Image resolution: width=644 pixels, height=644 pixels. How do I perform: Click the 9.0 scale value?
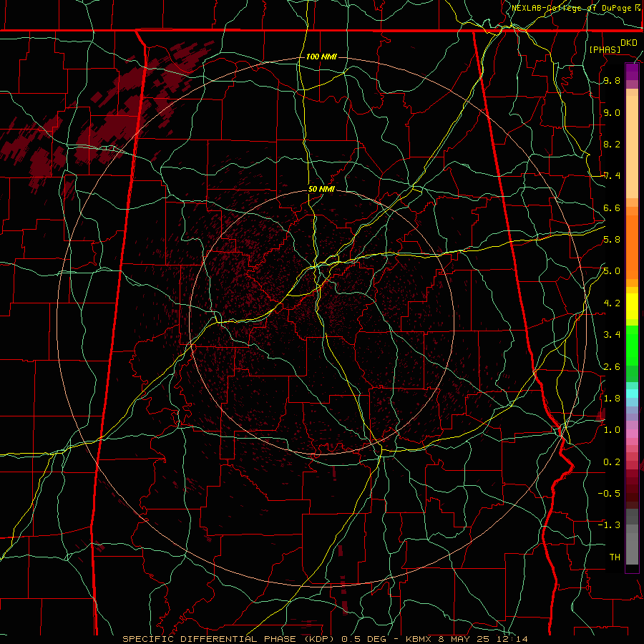coord(612,112)
